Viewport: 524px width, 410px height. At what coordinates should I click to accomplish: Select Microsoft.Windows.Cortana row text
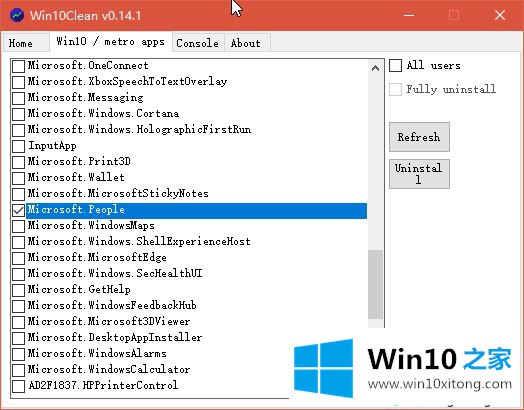tap(103, 113)
